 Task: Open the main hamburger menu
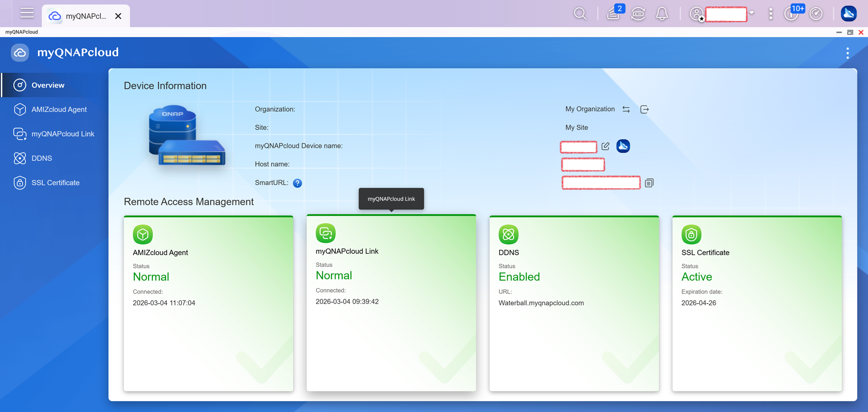[27, 13]
